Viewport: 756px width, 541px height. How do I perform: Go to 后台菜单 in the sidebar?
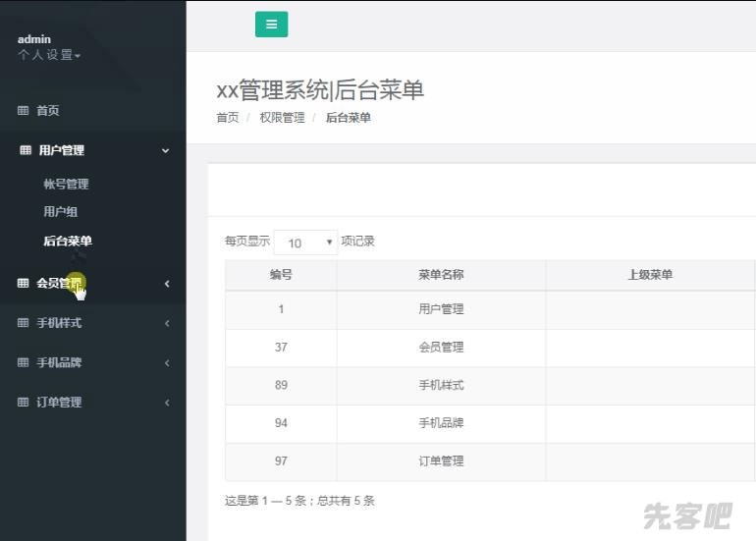click(68, 241)
